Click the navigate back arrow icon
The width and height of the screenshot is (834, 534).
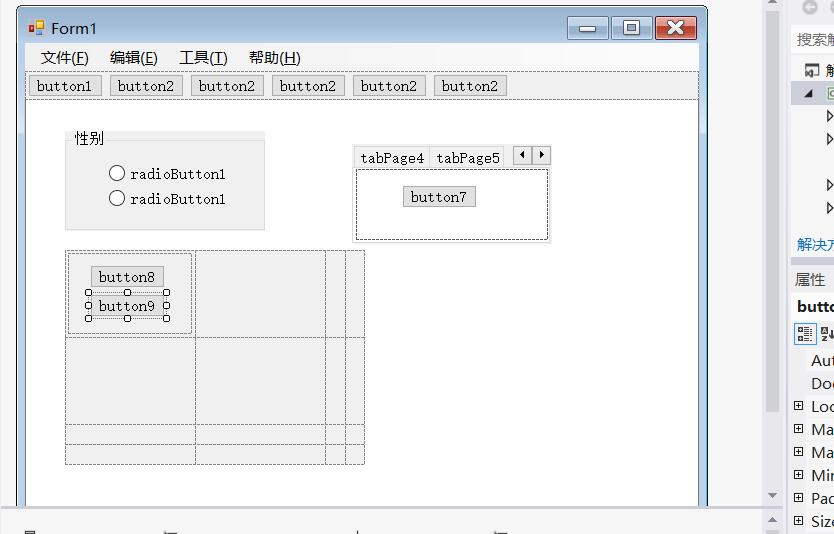810,7
